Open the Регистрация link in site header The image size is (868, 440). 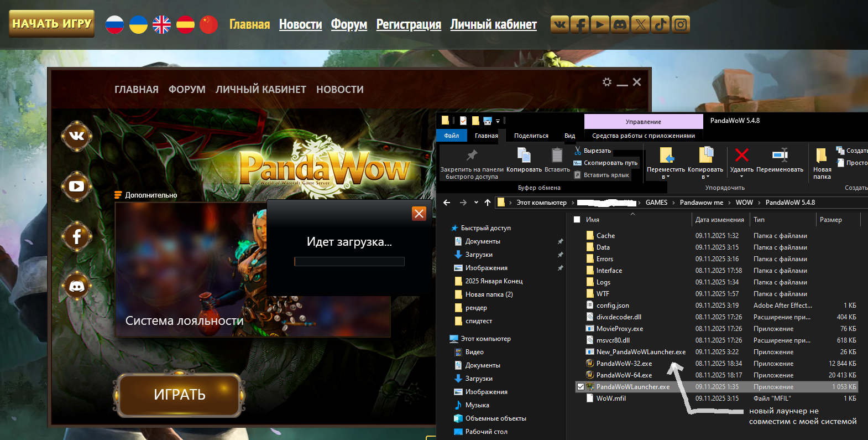(x=409, y=24)
